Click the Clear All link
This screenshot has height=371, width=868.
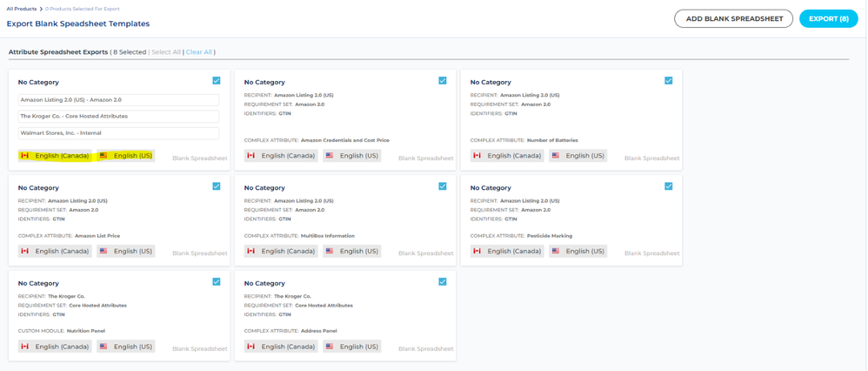(198, 51)
